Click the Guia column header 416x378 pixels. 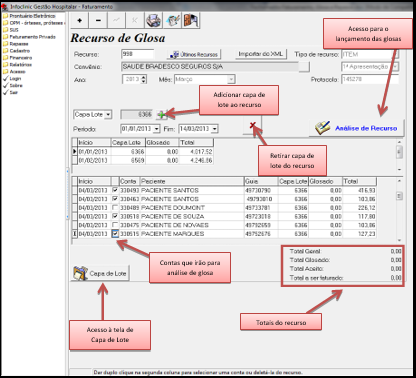tap(261, 181)
